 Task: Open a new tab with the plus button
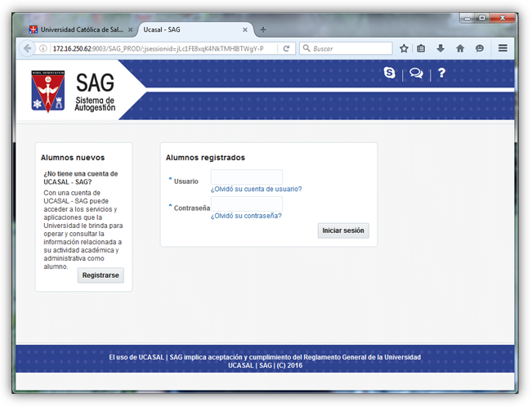click(263, 30)
